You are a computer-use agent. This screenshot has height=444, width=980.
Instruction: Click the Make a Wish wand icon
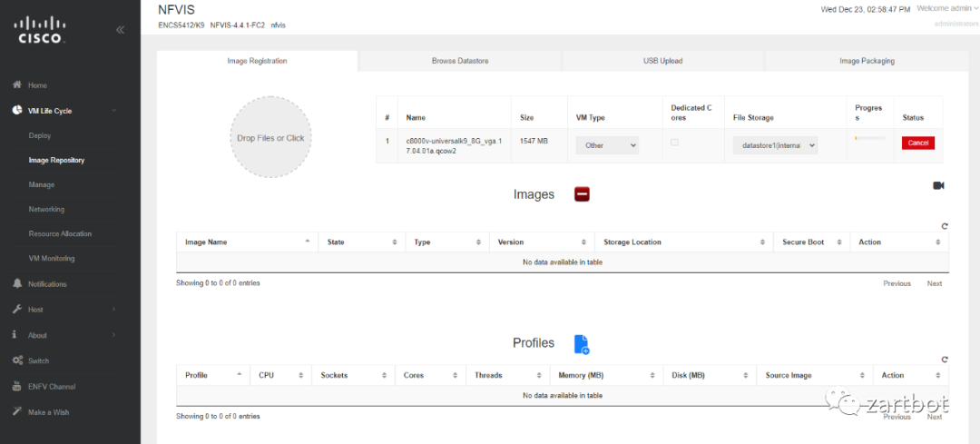coord(17,411)
